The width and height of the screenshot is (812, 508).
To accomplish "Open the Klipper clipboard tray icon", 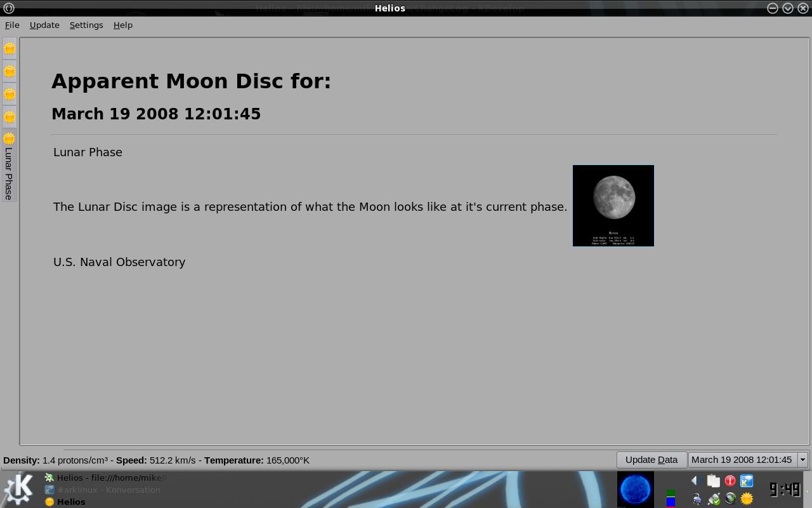I will (x=713, y=481).
